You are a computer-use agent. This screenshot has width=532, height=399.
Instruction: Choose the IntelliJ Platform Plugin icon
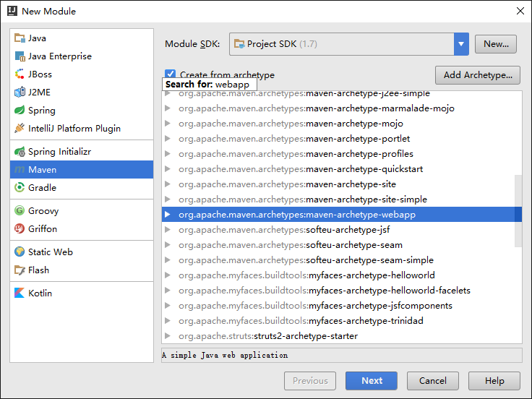tap(20, 129)
